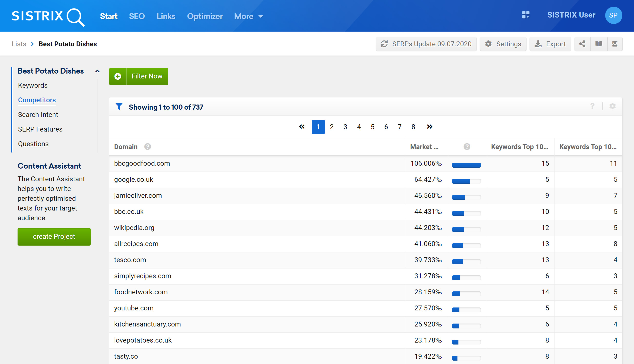Viewport: 634px width, 364px height.
Task: Open the Settings button
Action: click(503, 44)
